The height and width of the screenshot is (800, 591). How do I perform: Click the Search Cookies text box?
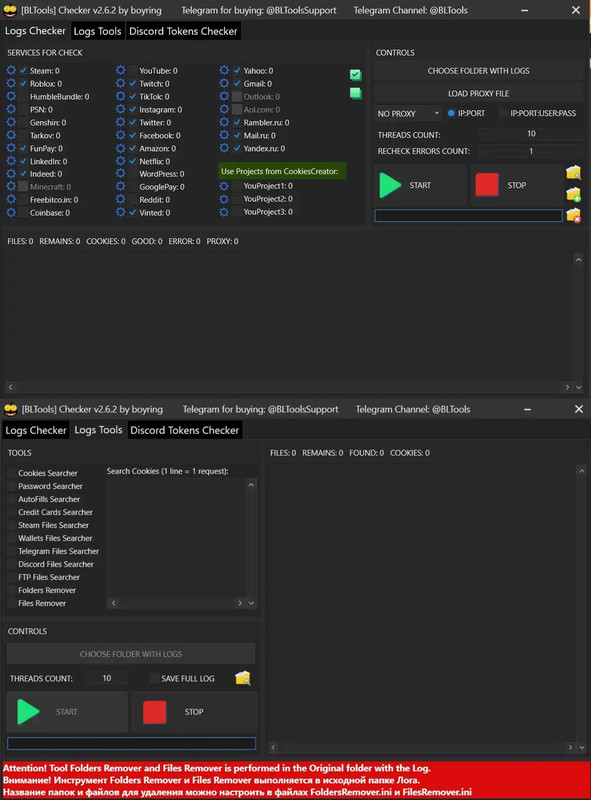coord(177,539)
